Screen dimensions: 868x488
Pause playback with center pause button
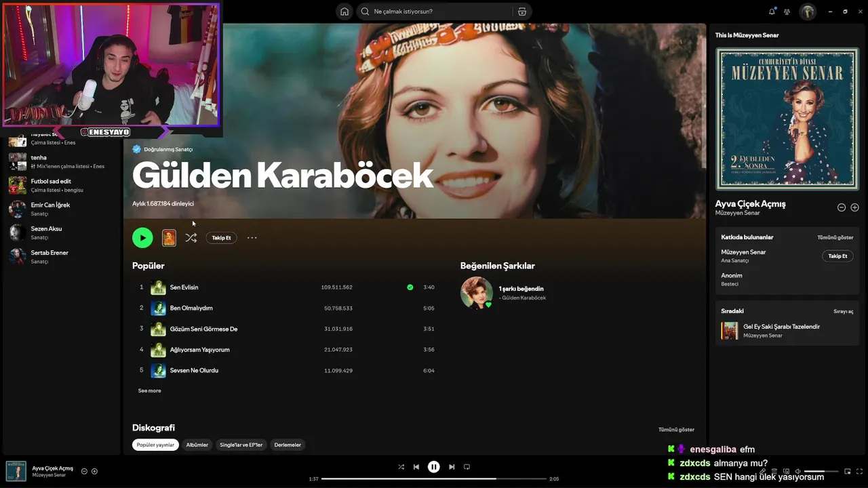(434, 466)
